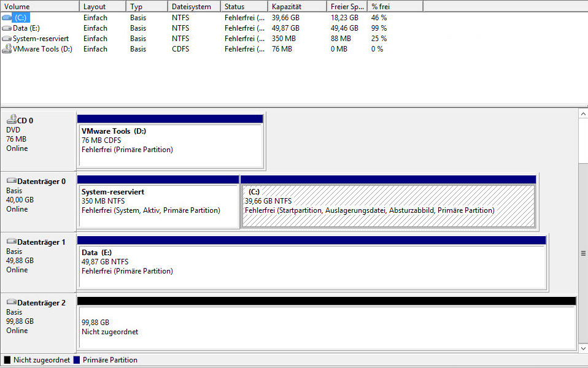Select the 99,88 GB unallocated space block
588x368 pixels.
(x=327, y=323)
